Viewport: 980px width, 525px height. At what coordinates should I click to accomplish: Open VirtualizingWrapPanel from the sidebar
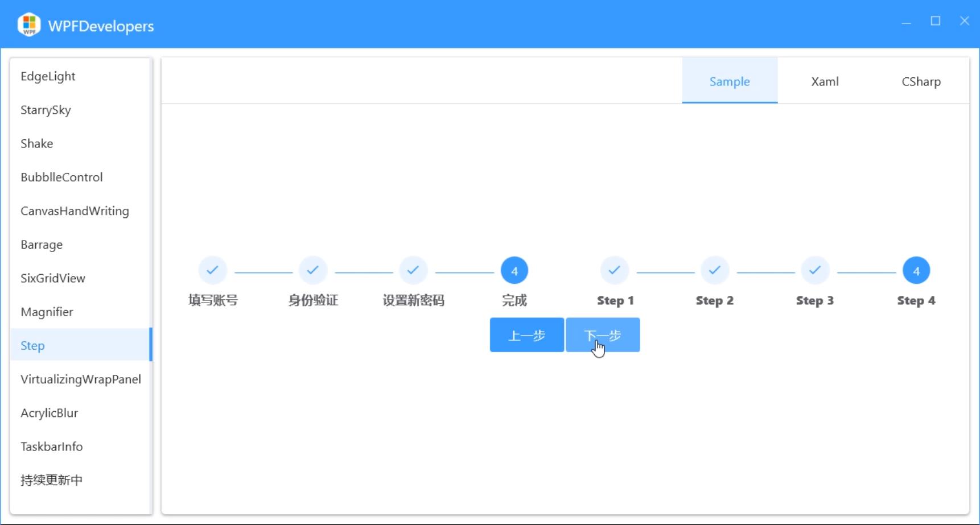tap(81, 379)
